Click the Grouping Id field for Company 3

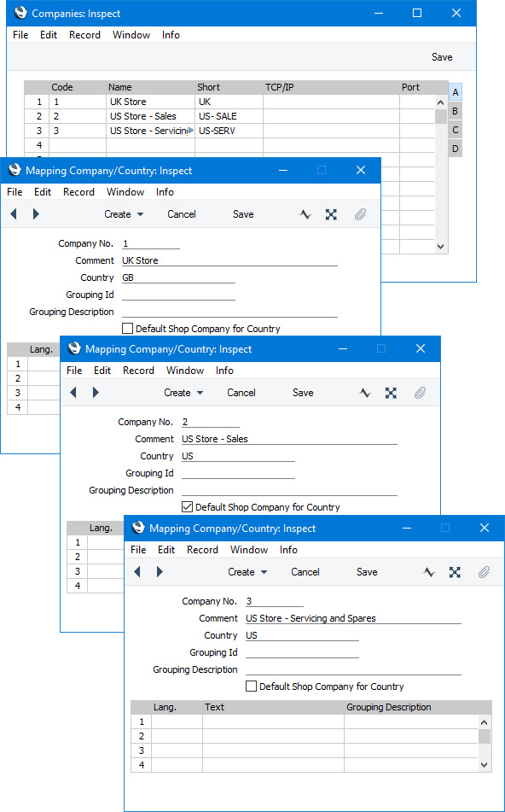point(302,652)
